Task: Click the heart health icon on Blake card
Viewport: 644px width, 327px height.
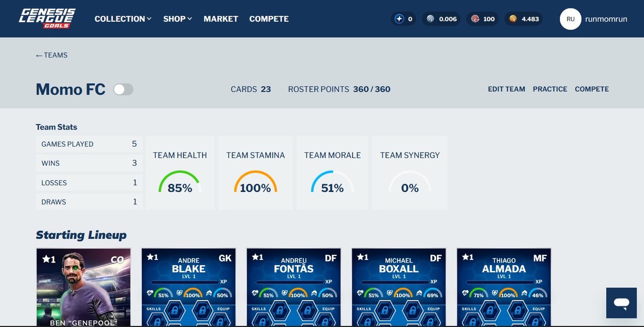Action: pyautogui.click(x=150, y=293)
